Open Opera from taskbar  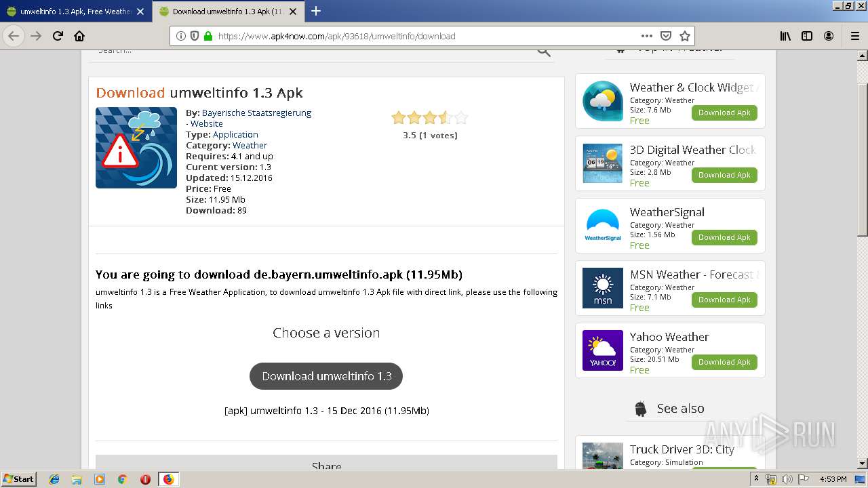(145, 479)
